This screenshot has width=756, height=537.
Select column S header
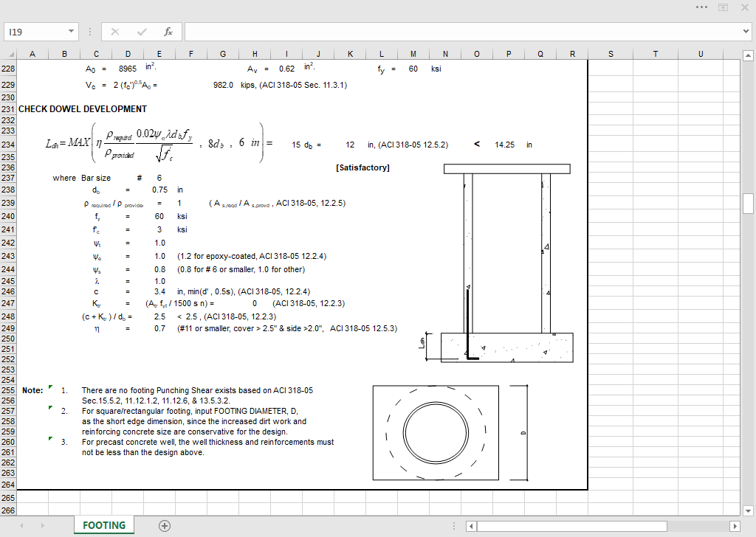pyautogui.click(x=611, y=54)
